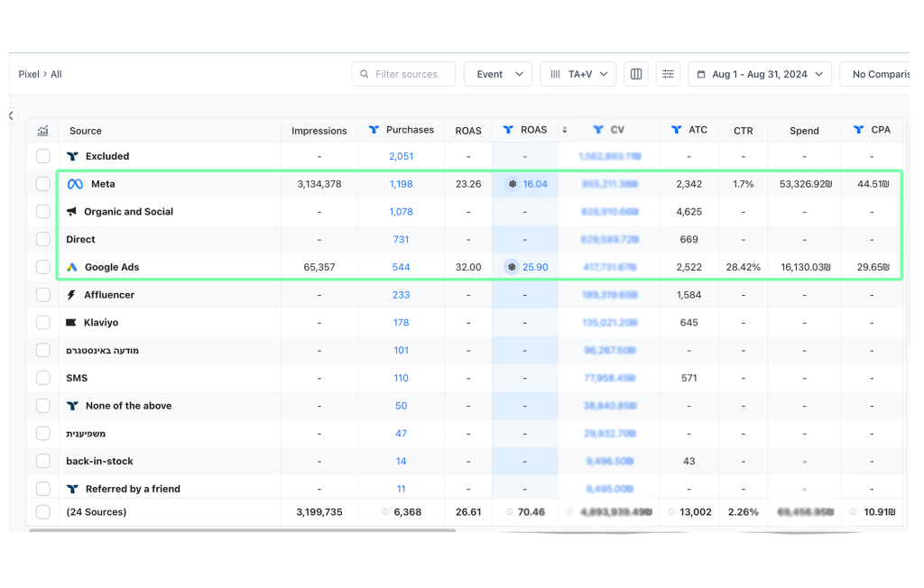Click the horizontal scrollbar under the table
Screen dimensions: 924x588
point(242,530)
